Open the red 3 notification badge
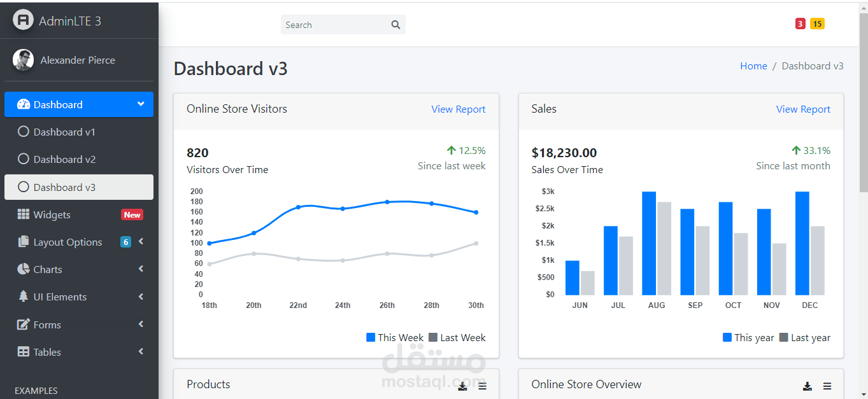The height and width of the screenshot is (399, 868). point(800,24)
